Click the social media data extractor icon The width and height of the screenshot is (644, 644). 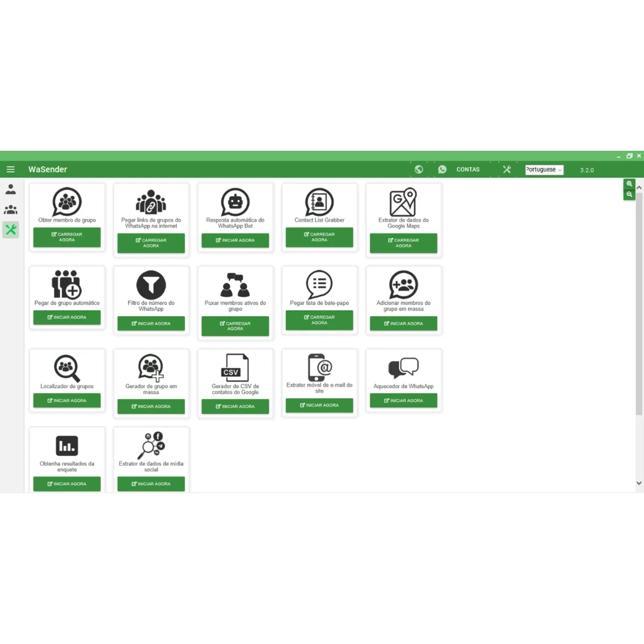(151, 445)
